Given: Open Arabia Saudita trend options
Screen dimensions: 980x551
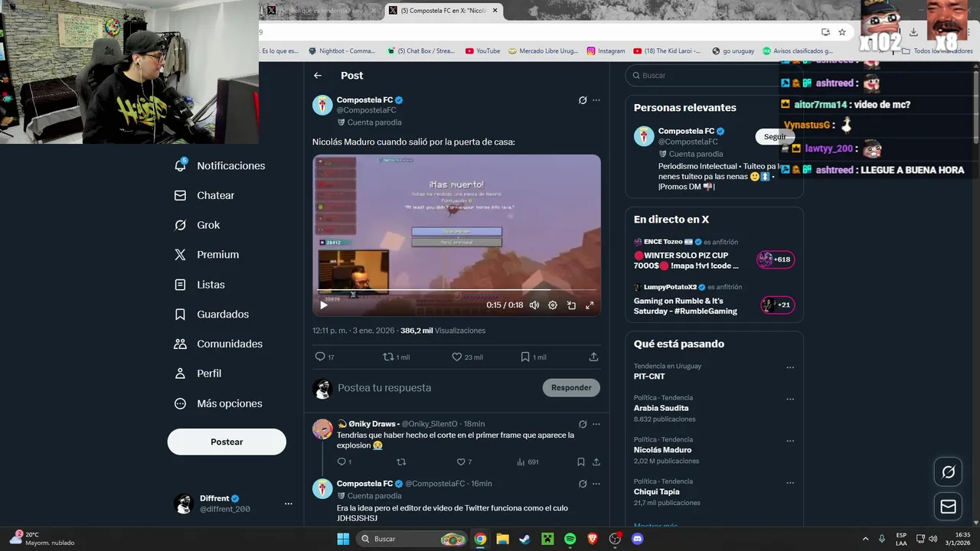Looking at the screenshot, I should 790,399.
